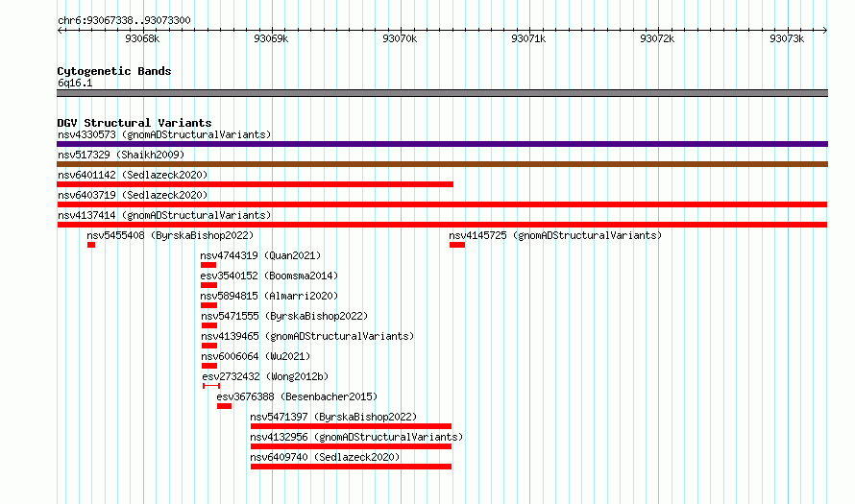
Task: Click the 93069k ruler position
Action: click(271, 38)
